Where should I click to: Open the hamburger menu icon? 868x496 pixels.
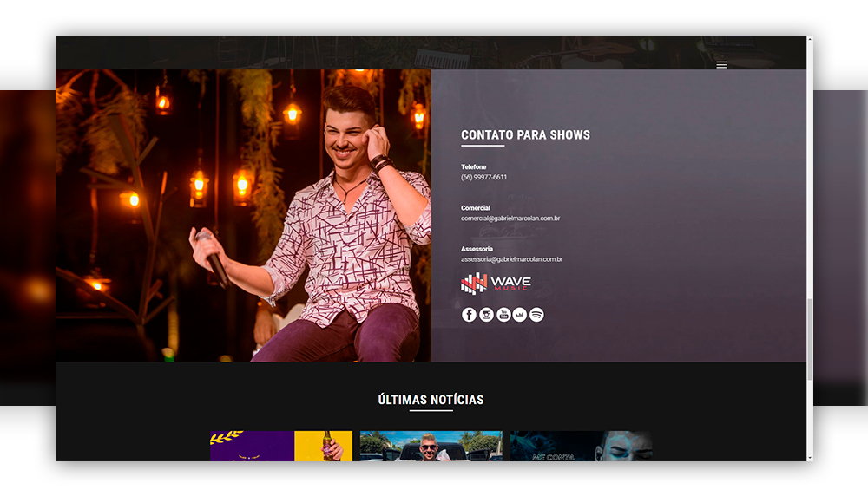[x=721, y=65]
